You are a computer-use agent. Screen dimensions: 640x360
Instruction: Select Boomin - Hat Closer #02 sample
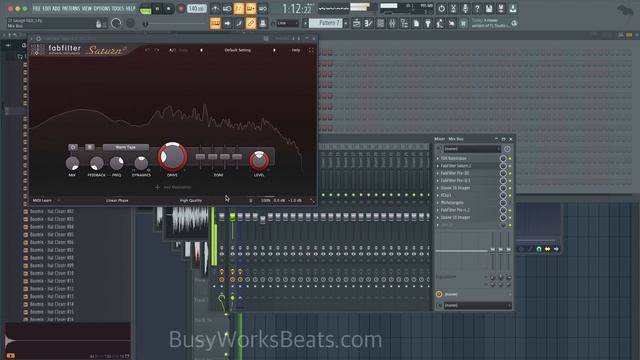pos(51,211)
